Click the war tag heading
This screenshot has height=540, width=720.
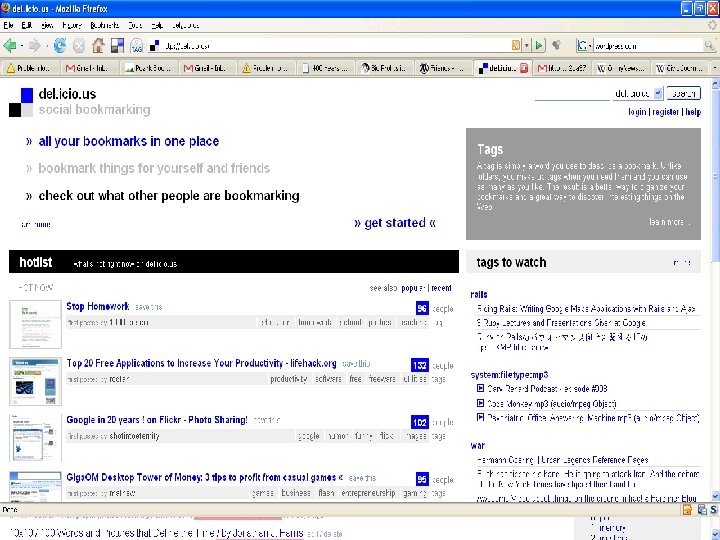(478, 445)
